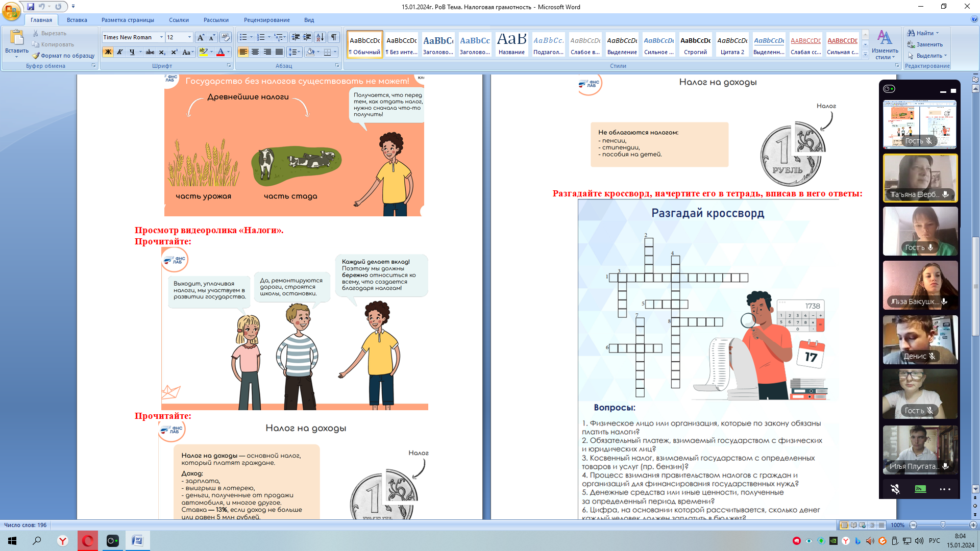This screenshot has width=980, height=551.
Task: Open the Вставка ribbon tab
Action: pos(77,20)
